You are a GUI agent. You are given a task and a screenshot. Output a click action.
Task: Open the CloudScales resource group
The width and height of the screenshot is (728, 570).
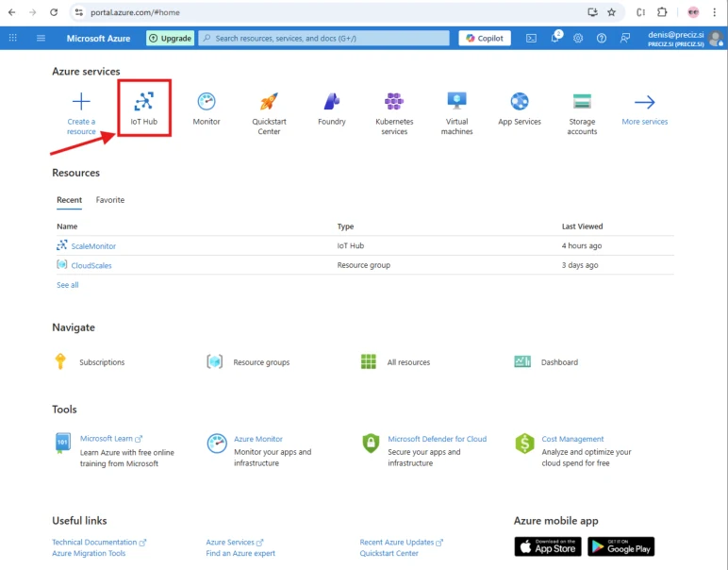[x=91, y=266]
